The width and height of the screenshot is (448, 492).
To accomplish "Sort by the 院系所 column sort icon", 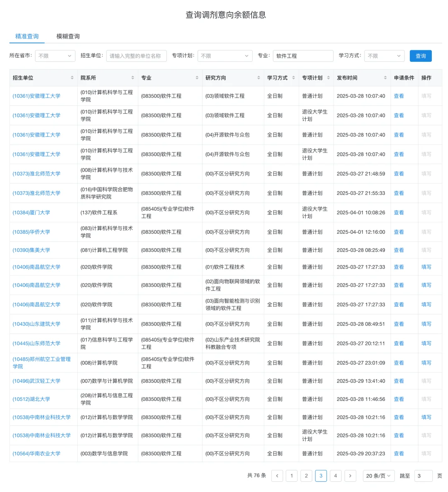I will [133, 78].
